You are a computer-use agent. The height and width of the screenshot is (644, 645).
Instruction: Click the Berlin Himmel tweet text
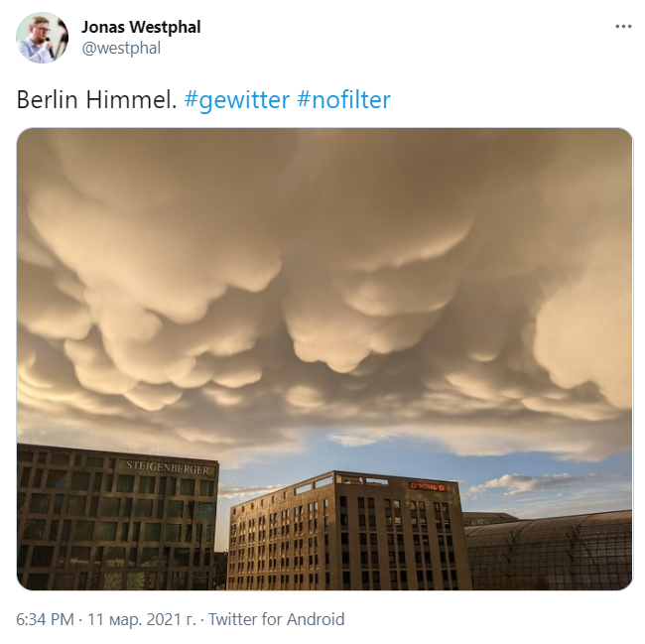[96, 100]
